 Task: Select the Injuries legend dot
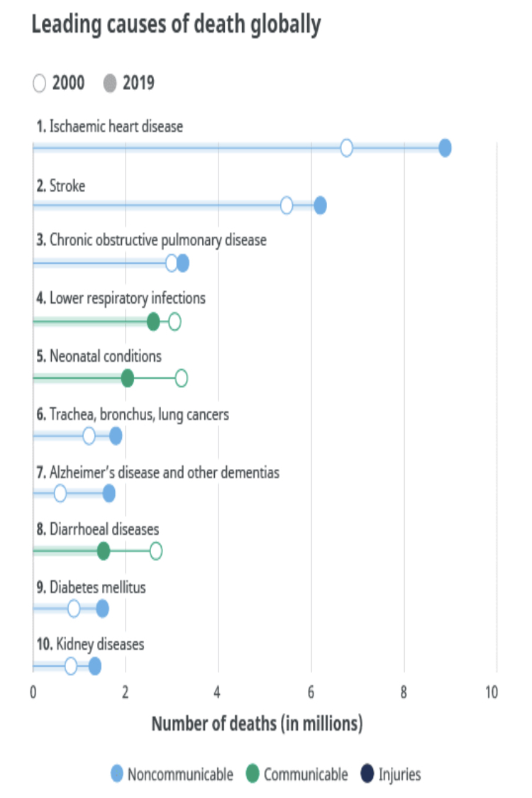click(367, 774)
